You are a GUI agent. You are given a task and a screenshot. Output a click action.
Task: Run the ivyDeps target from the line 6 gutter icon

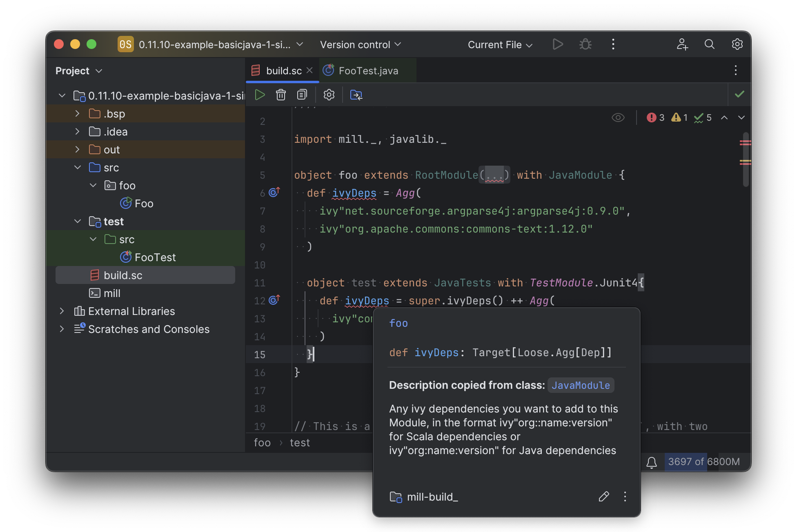point(274,192)
